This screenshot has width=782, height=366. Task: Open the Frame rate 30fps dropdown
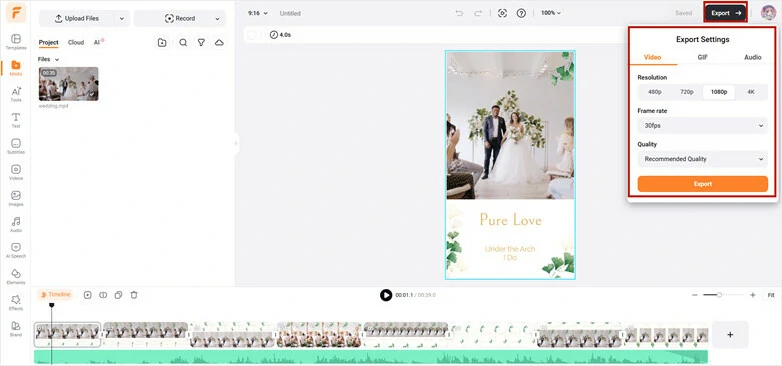coord(703,126)
